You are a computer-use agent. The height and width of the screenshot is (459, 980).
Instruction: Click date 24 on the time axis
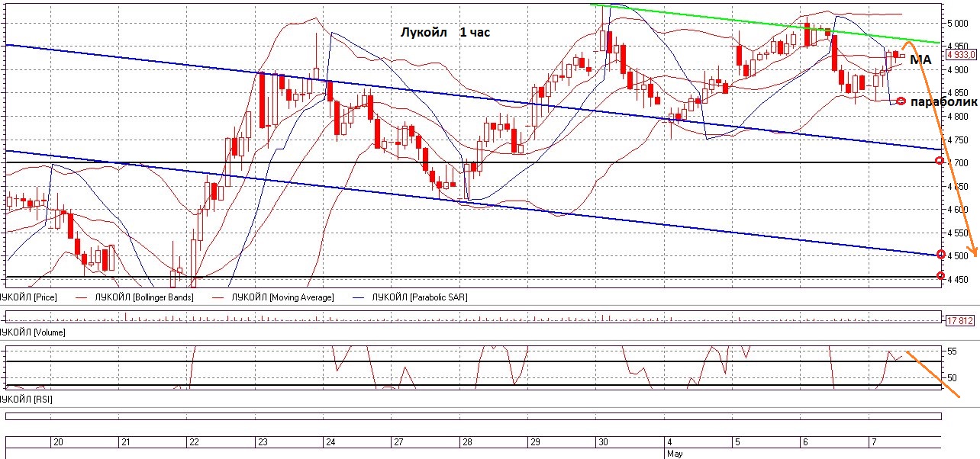click(x=330, y=442)
